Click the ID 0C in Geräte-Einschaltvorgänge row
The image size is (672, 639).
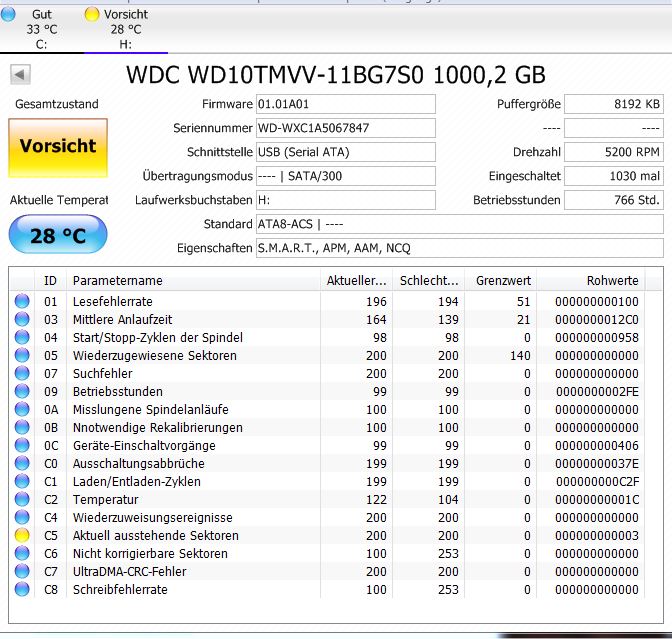coord(51,446)
